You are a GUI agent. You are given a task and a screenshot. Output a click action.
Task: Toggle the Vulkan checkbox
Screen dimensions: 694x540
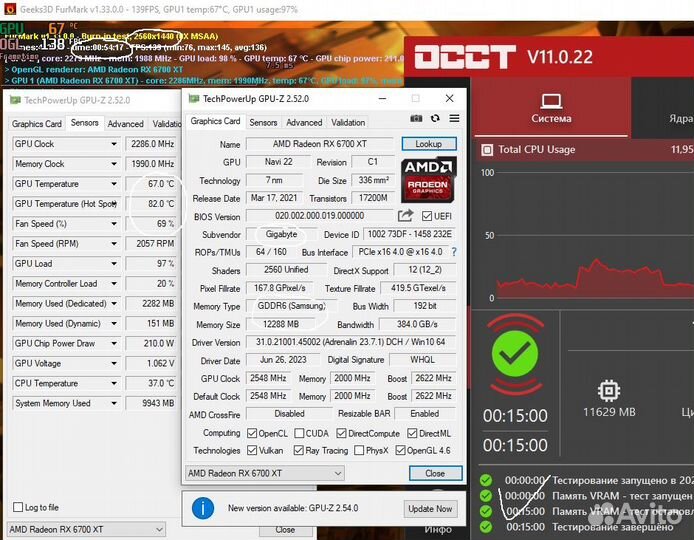(252, 450)
